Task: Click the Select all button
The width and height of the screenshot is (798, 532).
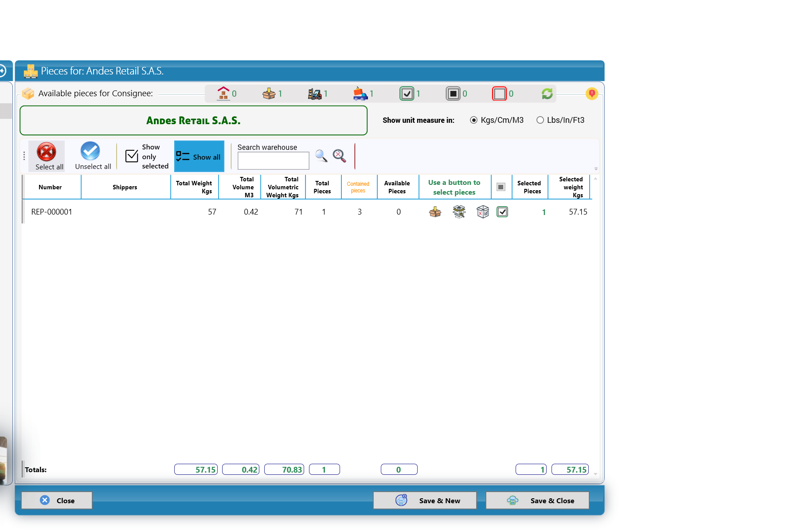Action: [x=47, y=156]
